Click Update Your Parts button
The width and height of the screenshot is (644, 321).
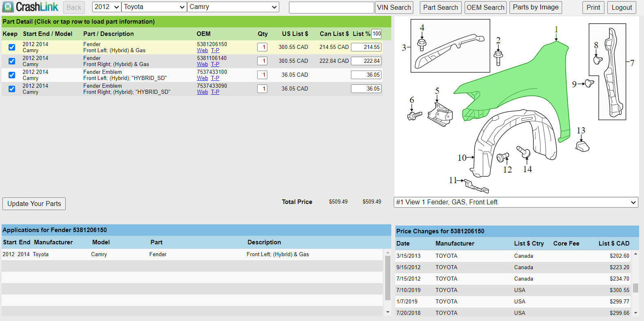tap(34, 204)
